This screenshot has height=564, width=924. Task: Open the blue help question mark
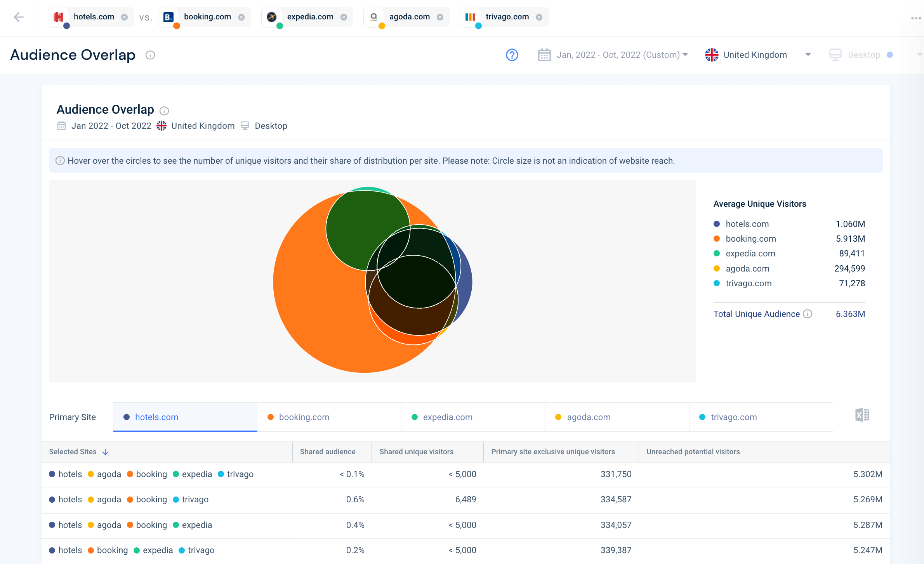(x=512, y=55)
